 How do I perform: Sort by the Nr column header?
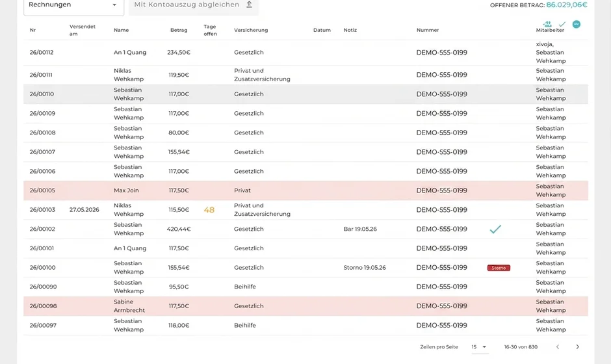pyautogui.click(x=32, y=30)
